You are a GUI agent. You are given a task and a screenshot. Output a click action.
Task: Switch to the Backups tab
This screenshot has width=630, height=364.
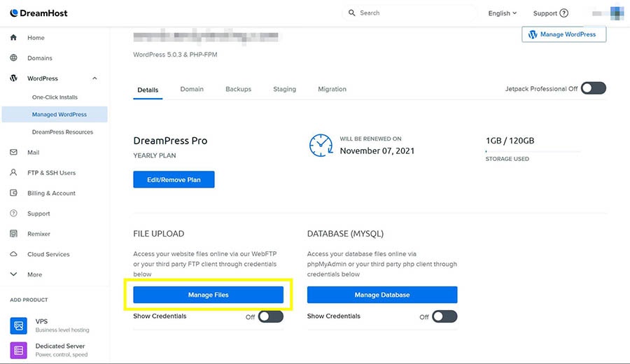(x=238, y=90)
